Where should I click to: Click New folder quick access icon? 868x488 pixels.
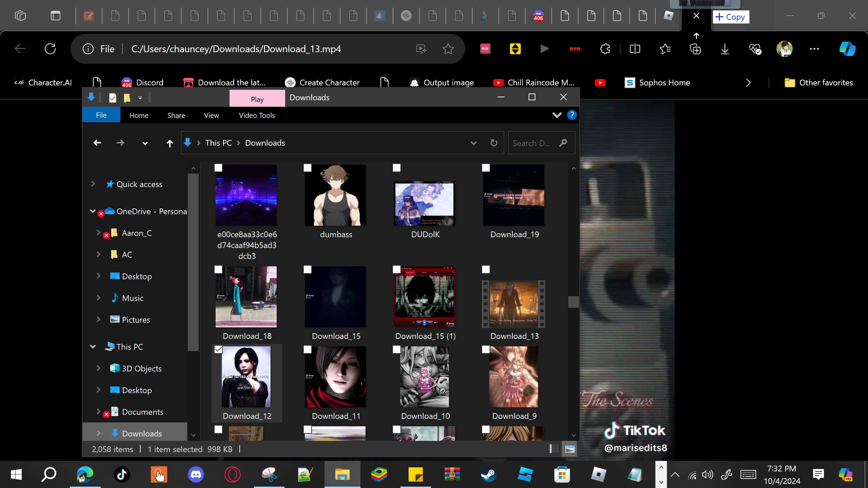click(x=127, y=98)
